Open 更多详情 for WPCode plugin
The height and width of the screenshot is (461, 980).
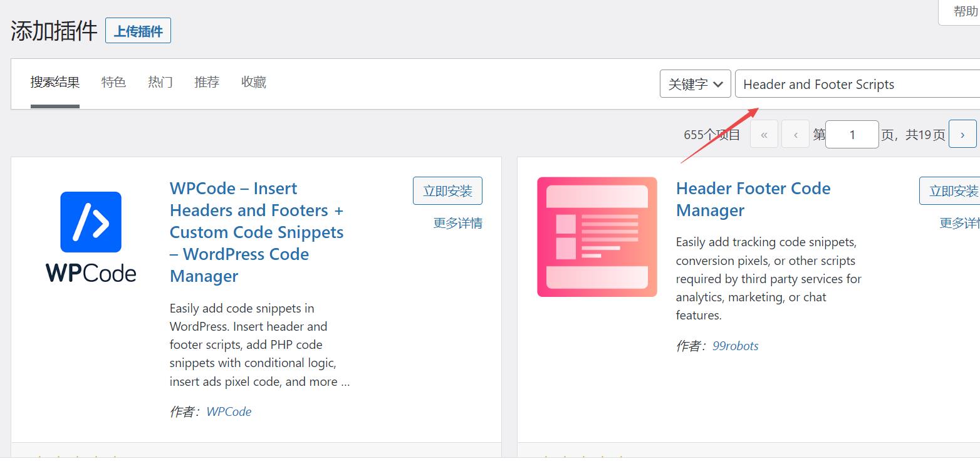coord(457,224)
